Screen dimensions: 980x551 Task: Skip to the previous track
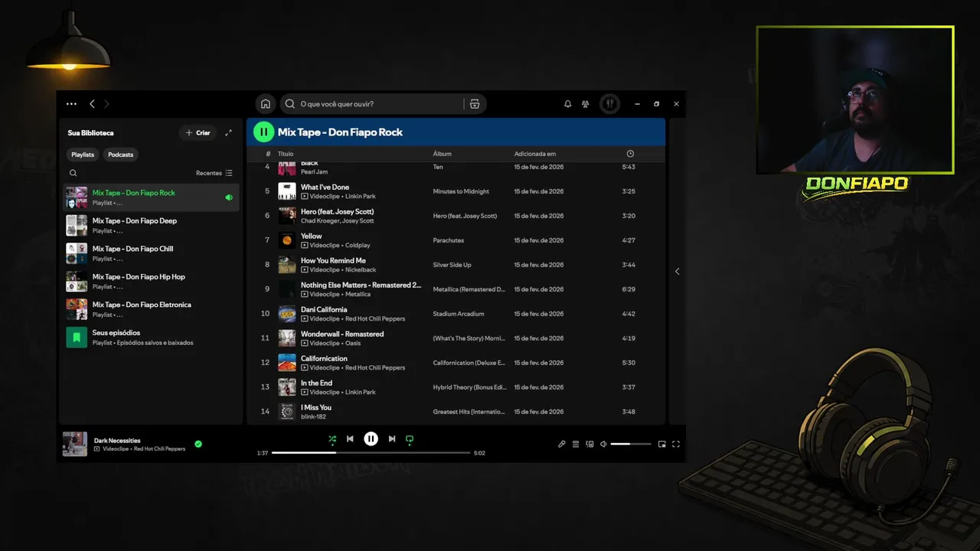[x=350, y=439]
